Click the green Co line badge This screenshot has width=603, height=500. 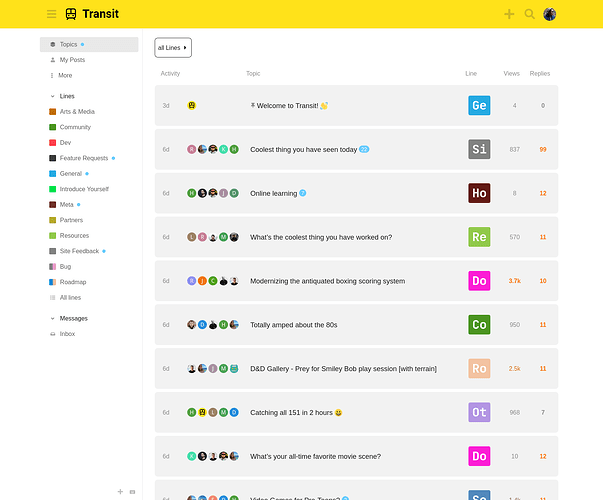pos(479,325)
